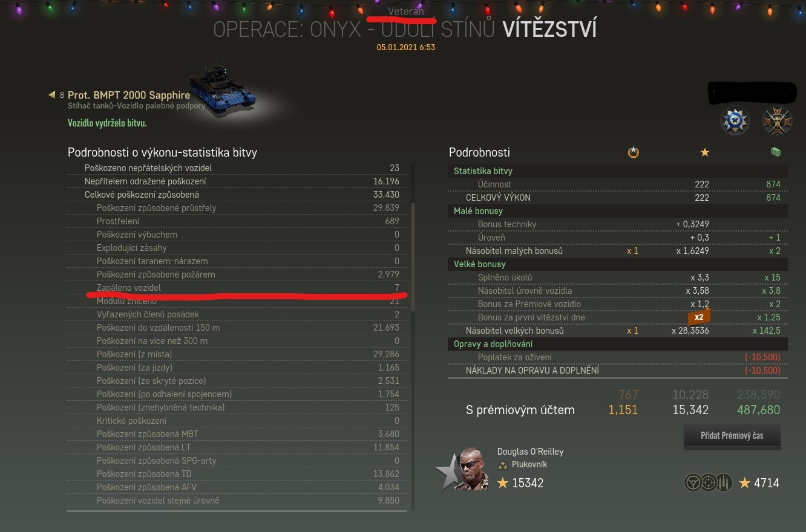This screenshot has width=806, height=532.
Task: Click the battle stats list scrollbar
Action: [x=413, y=257]
